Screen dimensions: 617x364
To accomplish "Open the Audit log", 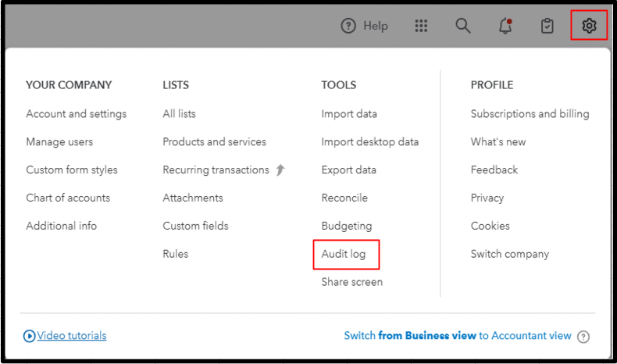I will [344, 254].
